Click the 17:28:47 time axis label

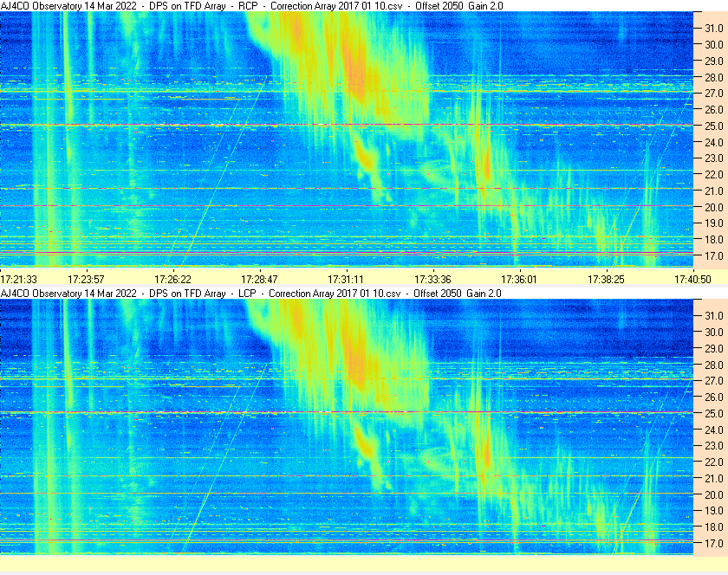point(259,279)
